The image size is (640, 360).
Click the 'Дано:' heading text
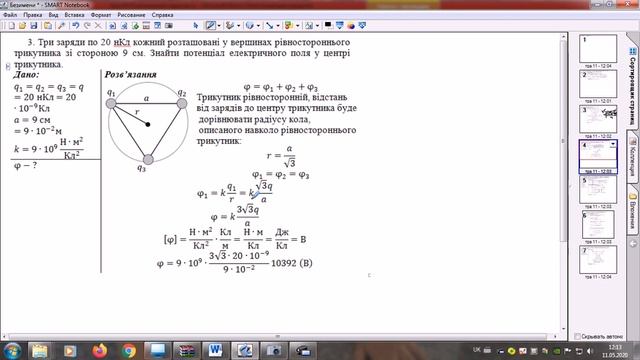click(27, 75)
